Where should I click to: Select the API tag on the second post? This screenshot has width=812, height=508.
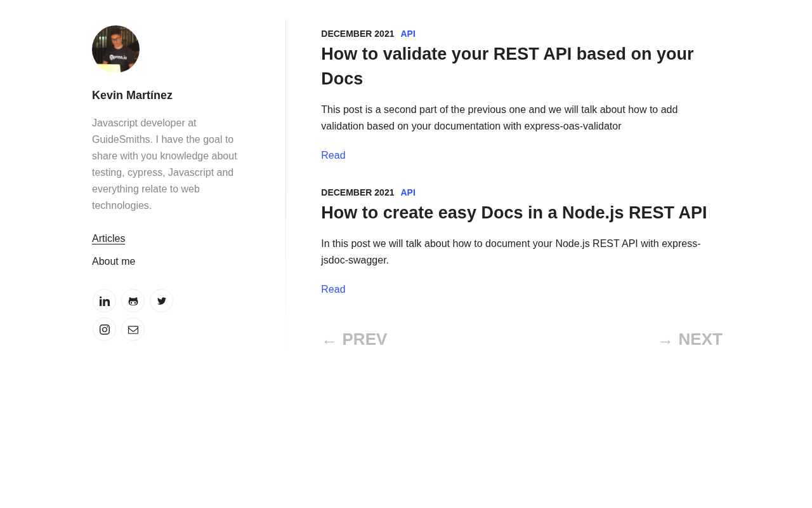coord(408,192)
